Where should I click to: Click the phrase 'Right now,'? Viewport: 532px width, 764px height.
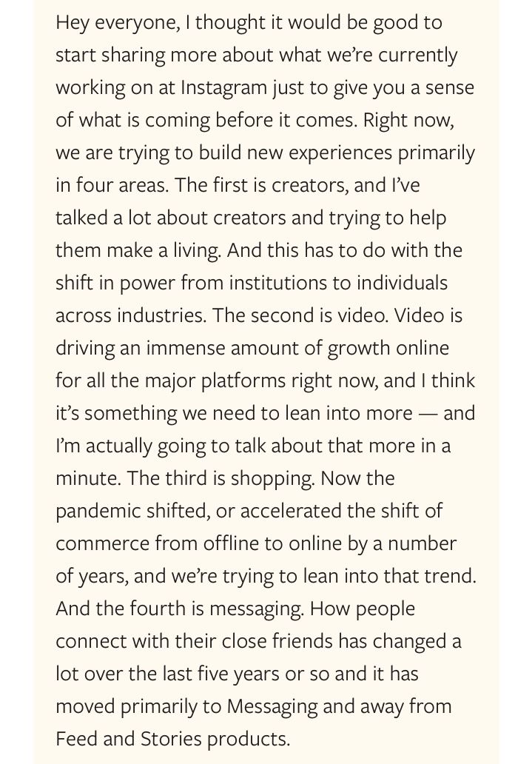pos(409,121)
